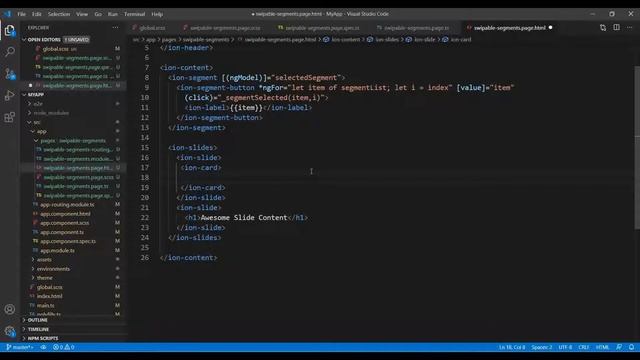Click HTML language mode in status bar

point(602,347)
